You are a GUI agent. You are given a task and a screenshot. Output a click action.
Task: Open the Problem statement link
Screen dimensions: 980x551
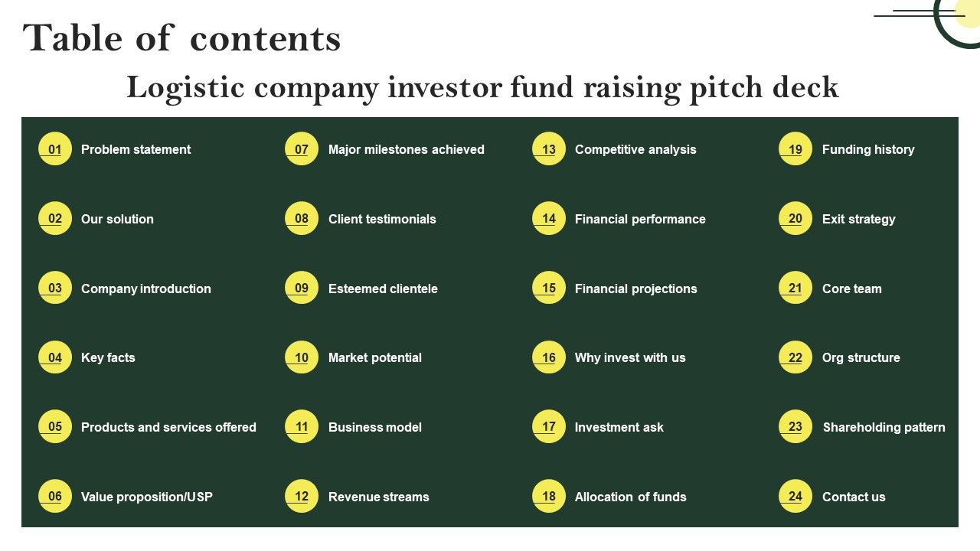tap(136, 150)
